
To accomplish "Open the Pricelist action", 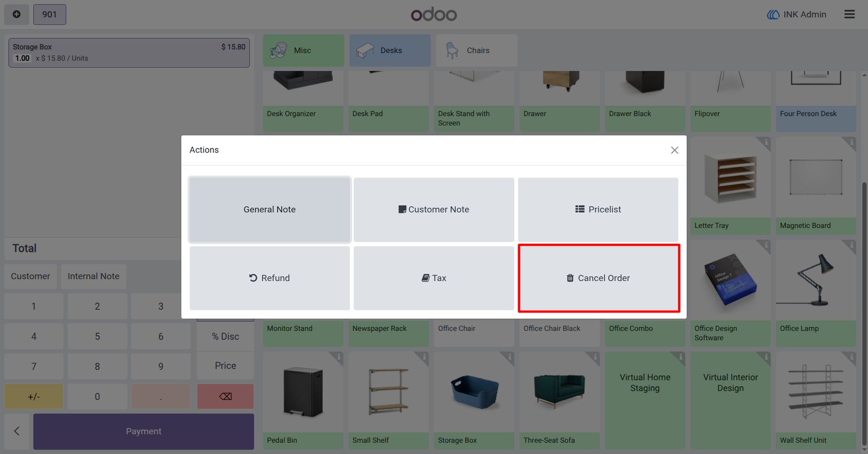I will click(598, 210).
